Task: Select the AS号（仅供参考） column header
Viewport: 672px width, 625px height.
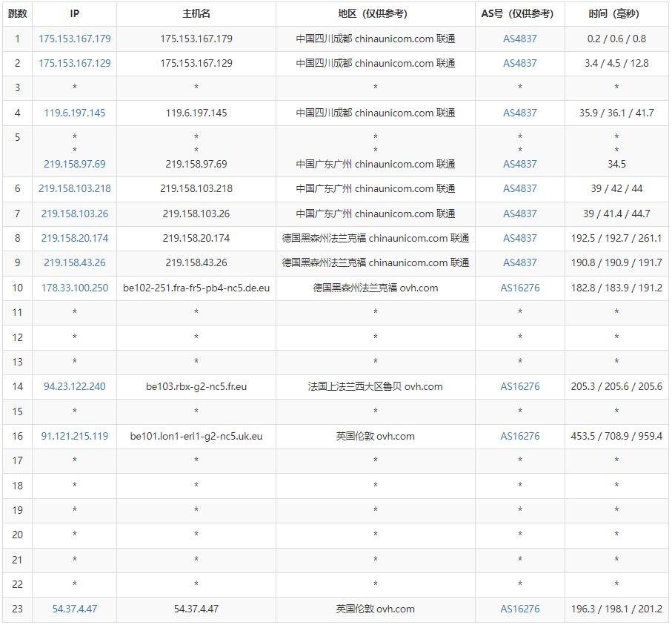Action: pos(520,14)
